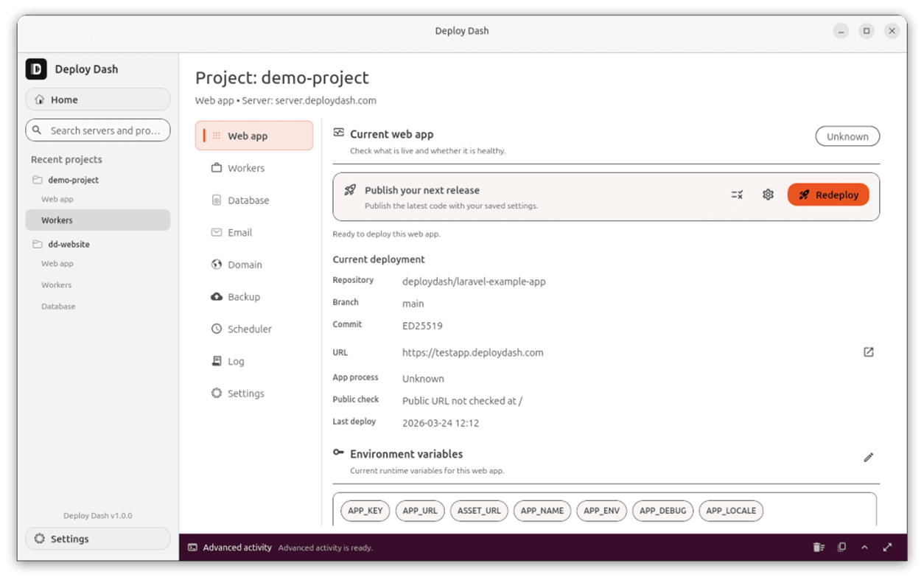Click the ASSET_URL variable chip
This screenshot has height=580, width=924.
tap(479, 511)
